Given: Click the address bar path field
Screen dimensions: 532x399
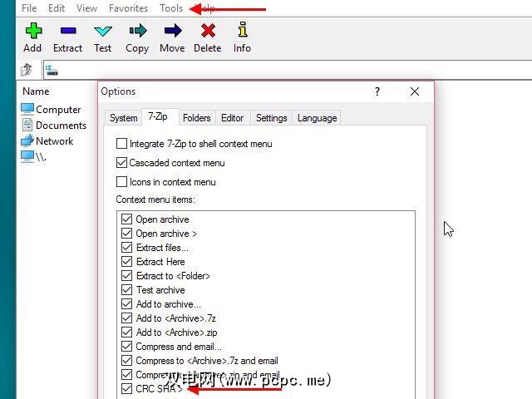Looking at the screenshot, I should tap(287, 70).
